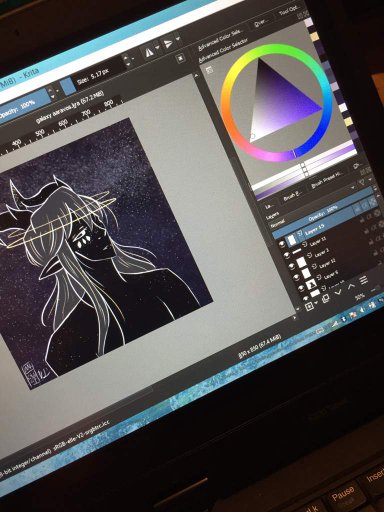Toggle visibility of Layer 3

(x=288, y=255)
